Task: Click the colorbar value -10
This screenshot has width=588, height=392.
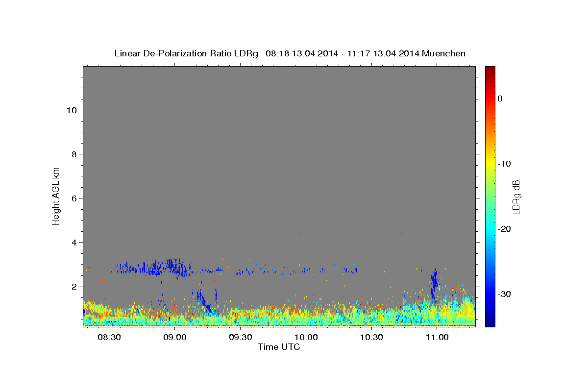Action: click(x=504, y=164)
